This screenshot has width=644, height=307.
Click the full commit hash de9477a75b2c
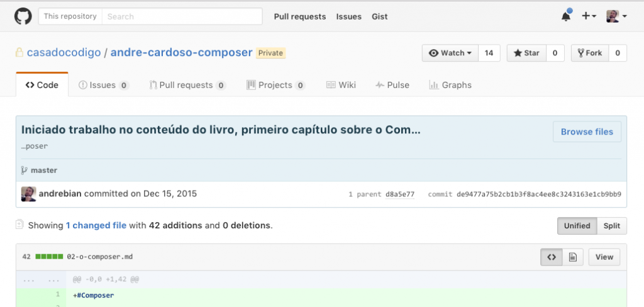pyautogui.click(x=539, y=194)
